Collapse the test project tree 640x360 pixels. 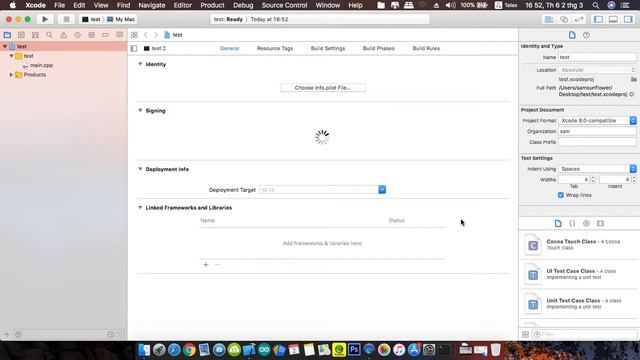tap(5, 47)
